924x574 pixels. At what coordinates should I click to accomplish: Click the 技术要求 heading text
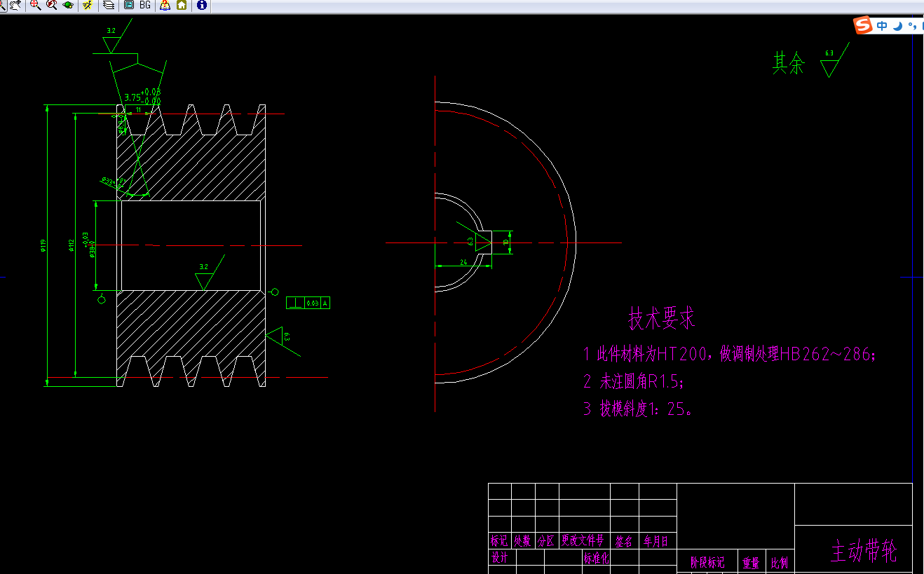click(661, 319)
